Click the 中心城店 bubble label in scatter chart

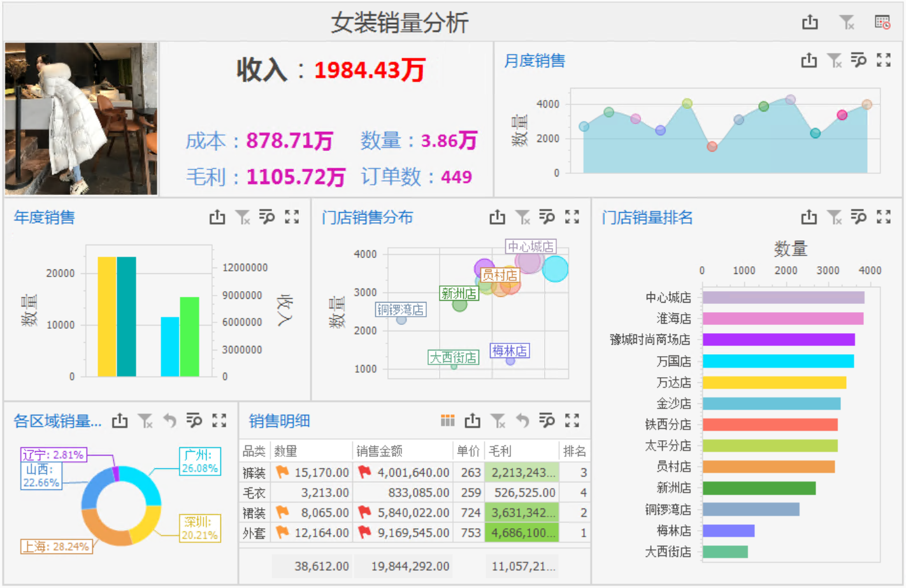point(531,247)
